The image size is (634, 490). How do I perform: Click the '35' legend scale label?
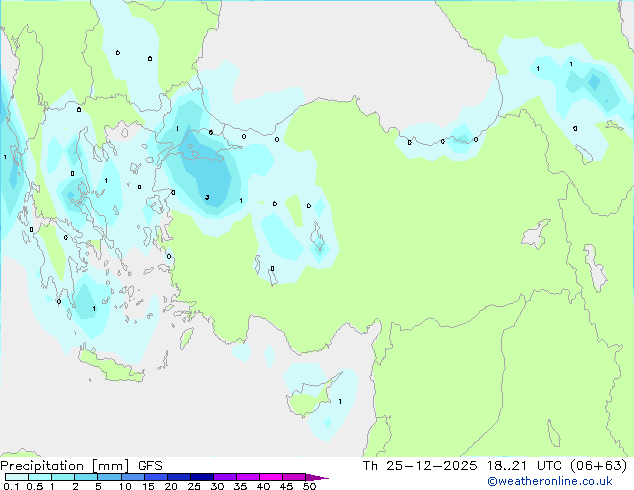click(240, 486)
